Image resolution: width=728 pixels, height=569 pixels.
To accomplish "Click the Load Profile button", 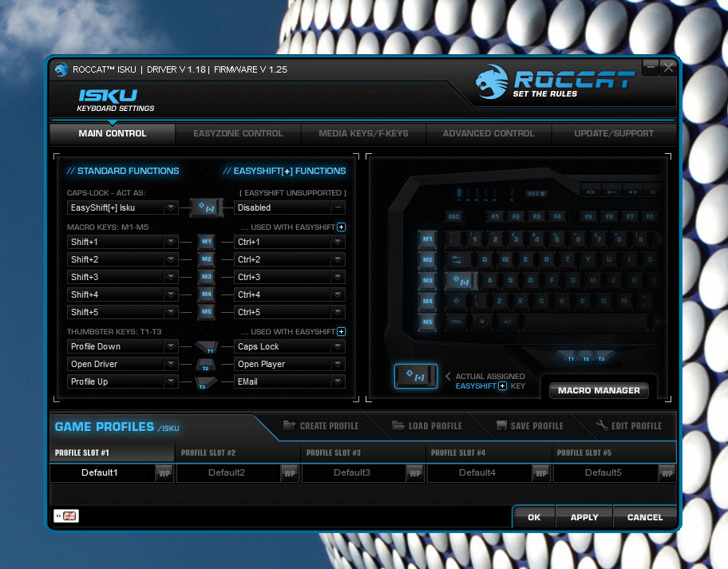I will [427, 425].
